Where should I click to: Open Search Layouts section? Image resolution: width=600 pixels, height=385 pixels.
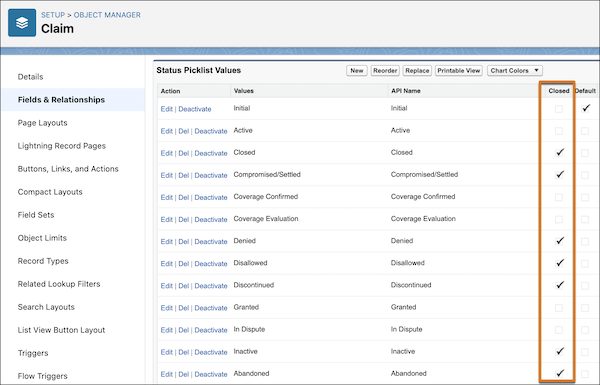coord(46,307)
